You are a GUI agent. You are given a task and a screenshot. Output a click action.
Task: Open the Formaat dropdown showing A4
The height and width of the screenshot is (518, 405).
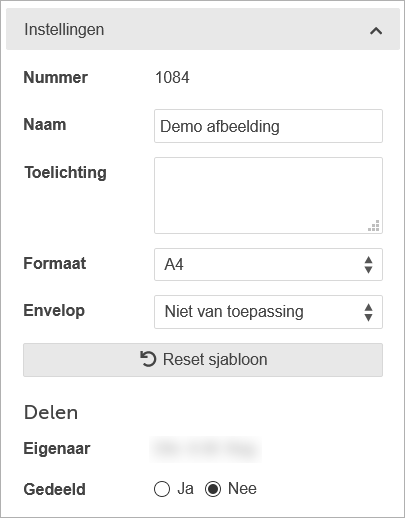pos(268,265)
